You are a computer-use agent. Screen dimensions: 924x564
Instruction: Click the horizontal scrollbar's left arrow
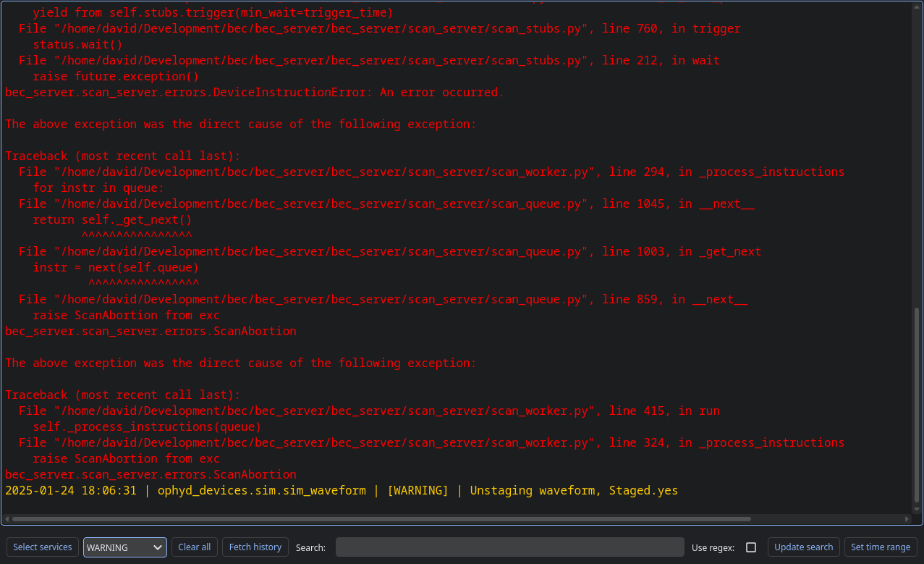pos(7,519)
